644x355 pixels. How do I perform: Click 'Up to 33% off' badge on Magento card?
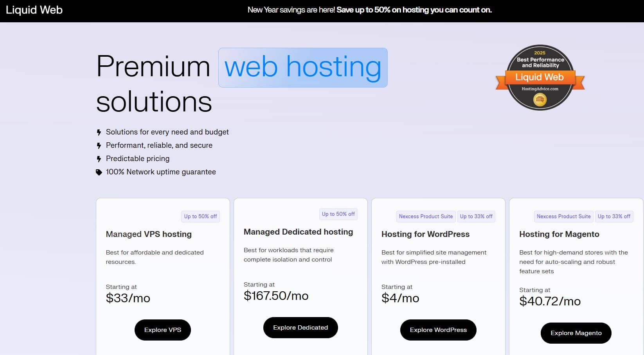614,217
